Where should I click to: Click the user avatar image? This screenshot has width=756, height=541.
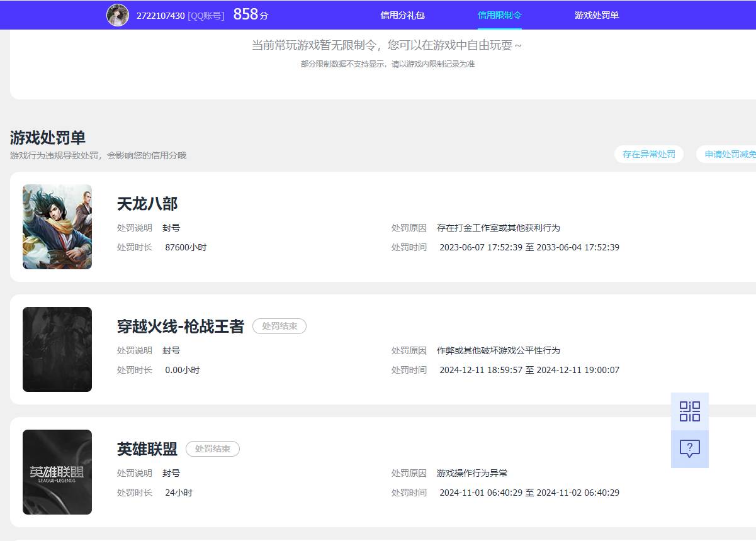(118, 14)
